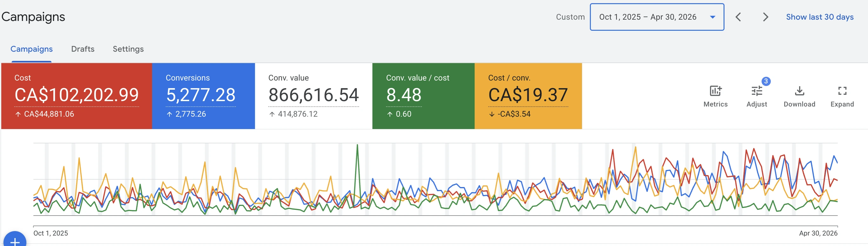Image resolution: width=868 pixels, height=246 pixels.
Task: Click the Adjust badge showing 3
Action: click(765, 81)
